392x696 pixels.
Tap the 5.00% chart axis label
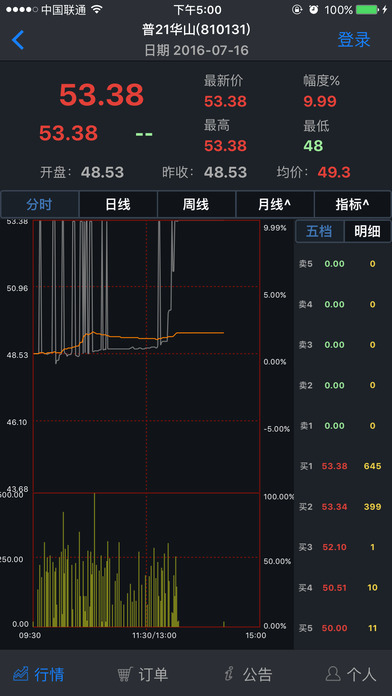tap(275, 295)
